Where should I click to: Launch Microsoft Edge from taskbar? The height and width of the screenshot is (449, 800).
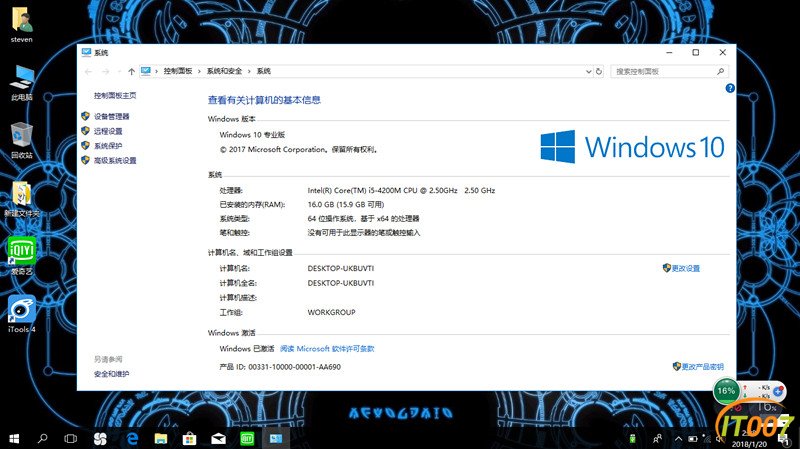tap(132, 439)
